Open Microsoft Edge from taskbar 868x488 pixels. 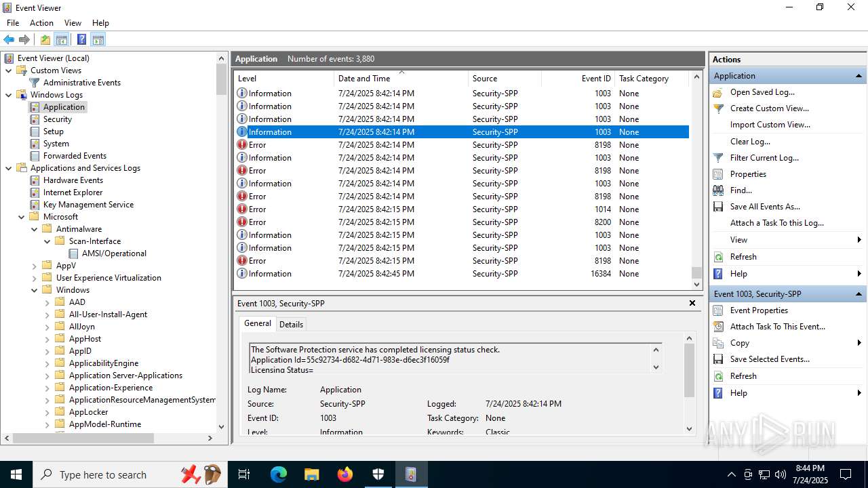pyautogui.click(x=278, y=474)
